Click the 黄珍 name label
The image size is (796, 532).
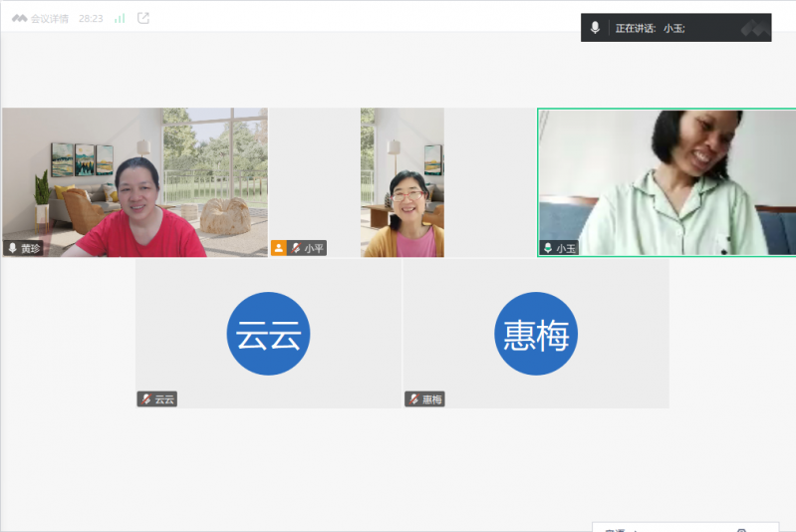[31, 248]
